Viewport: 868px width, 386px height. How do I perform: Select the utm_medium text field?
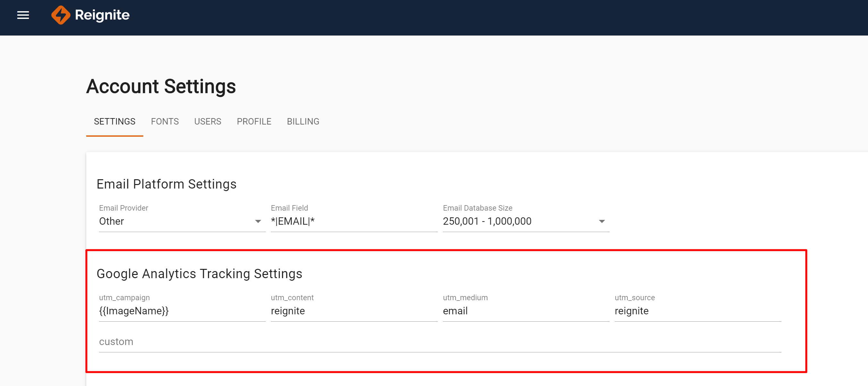(525, 311)
